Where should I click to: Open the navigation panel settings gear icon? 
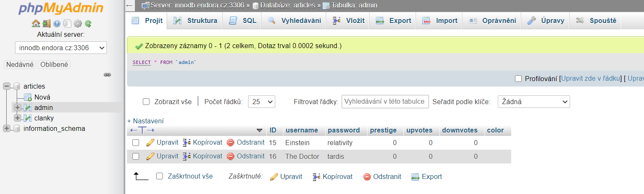pos(78,23)
